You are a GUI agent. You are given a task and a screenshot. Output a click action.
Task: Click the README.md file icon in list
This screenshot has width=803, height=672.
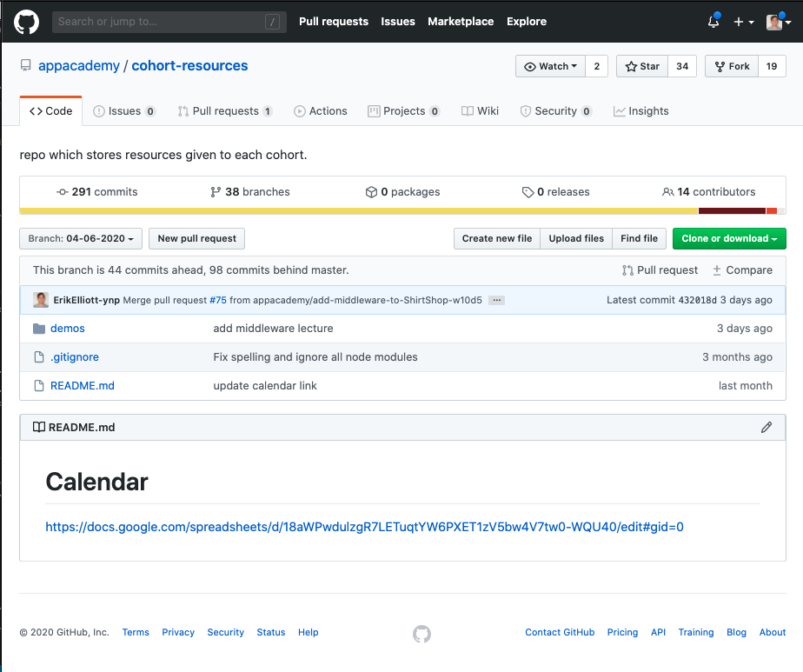point(39,386)
